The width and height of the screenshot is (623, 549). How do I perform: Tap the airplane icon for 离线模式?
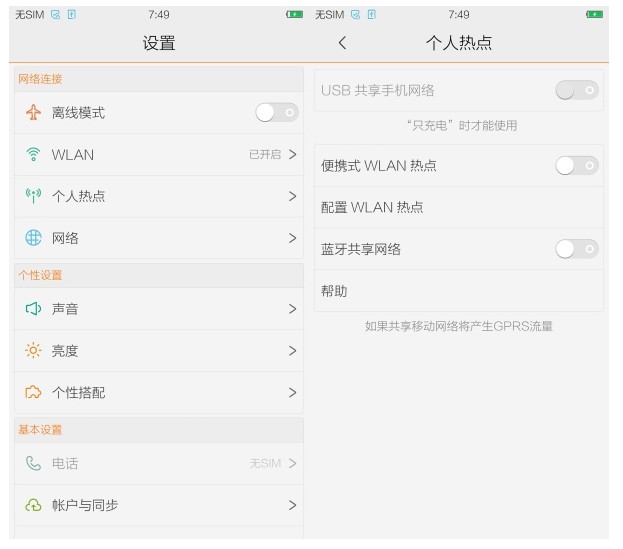[34, 113]
